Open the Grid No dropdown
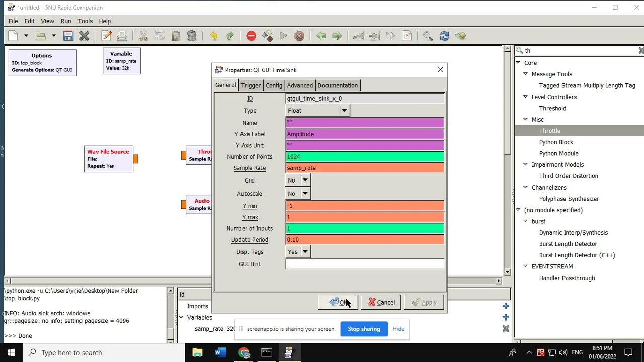Screen dimensions: 644x362 pyautogui.click(x=305, y=180)
